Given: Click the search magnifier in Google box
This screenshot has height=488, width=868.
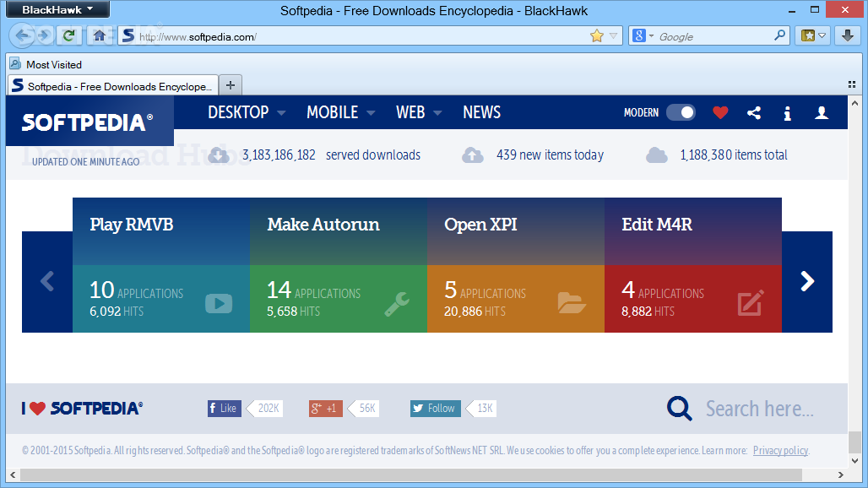Looking at the screenshot, I should (x=779, y=36).
